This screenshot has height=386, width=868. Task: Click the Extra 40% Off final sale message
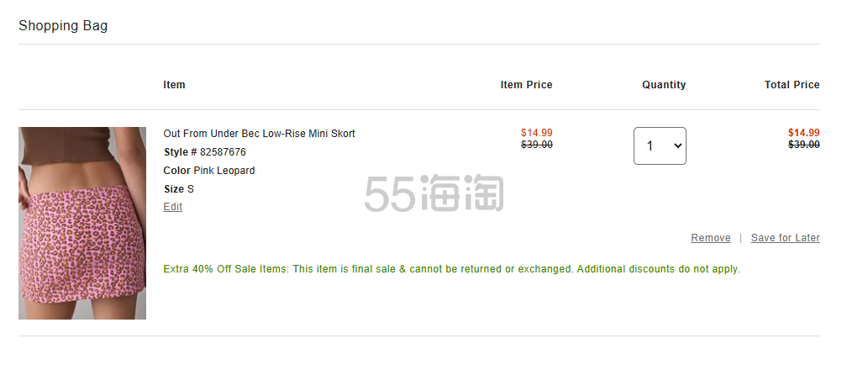[451, 269]
